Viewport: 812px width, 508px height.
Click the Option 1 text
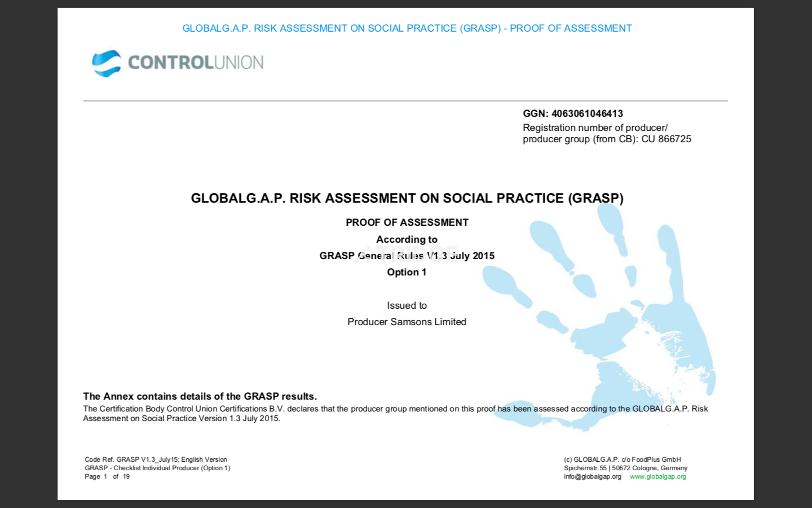[407, 272]
